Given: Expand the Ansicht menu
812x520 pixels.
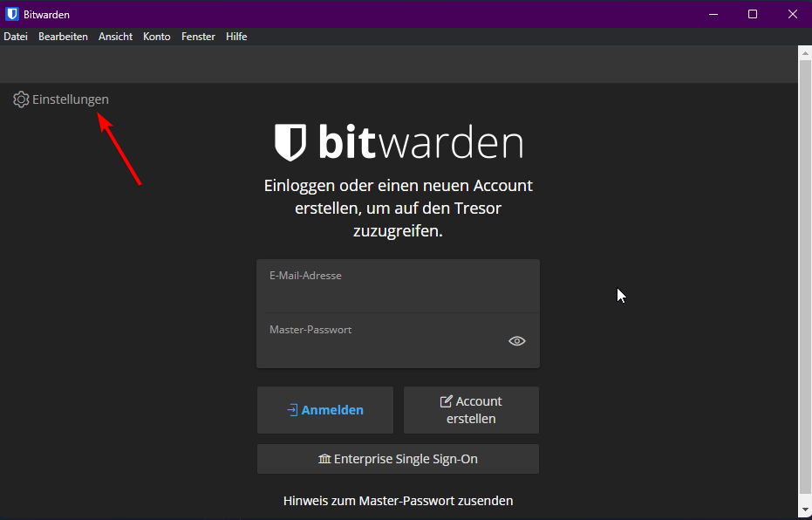Looking at the screenshot, I should click(x=115, y=37).
